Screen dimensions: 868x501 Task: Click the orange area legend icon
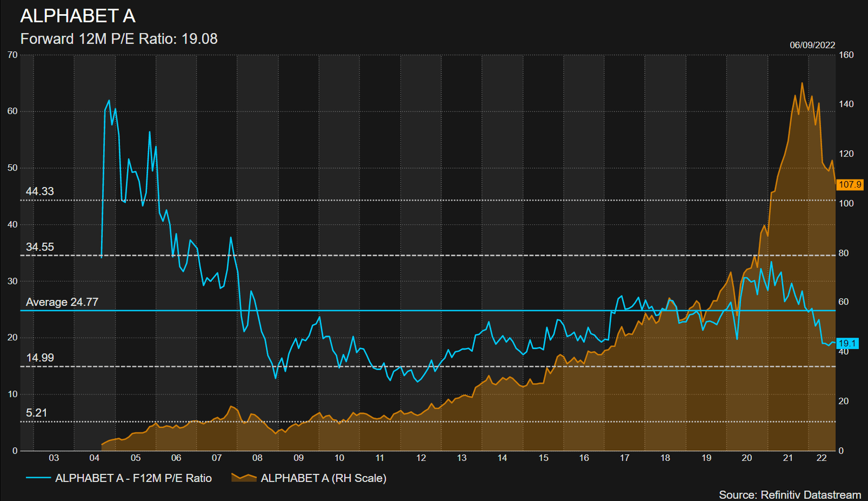pos(244,478)
